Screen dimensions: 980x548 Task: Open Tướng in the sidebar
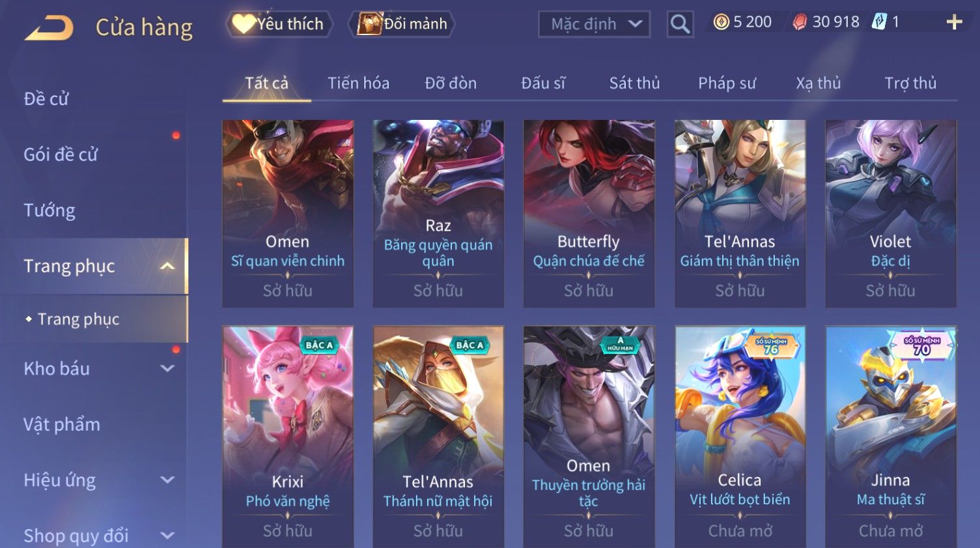click(49, 210)
